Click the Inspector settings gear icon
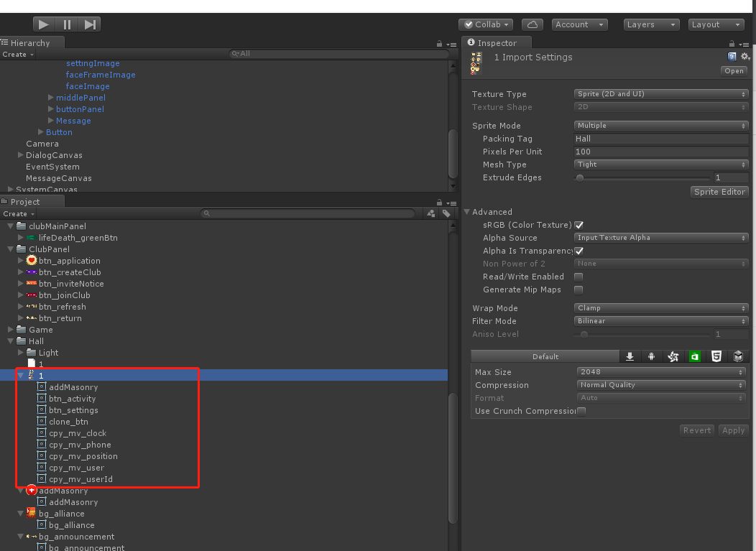Image resolution: width=756 pixels, height=551 pixels. (x=744, y=57)
